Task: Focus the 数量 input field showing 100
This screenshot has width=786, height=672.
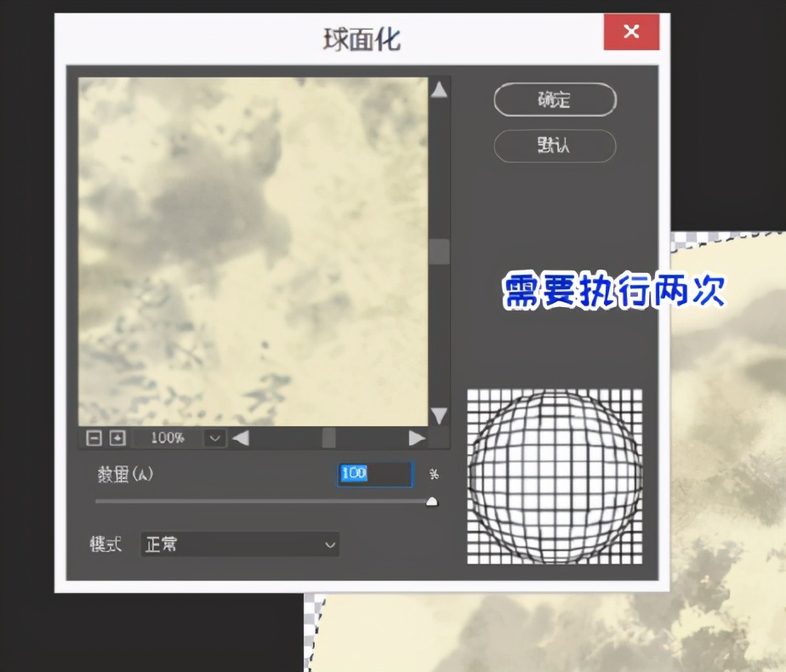Action: pos(375,474)
